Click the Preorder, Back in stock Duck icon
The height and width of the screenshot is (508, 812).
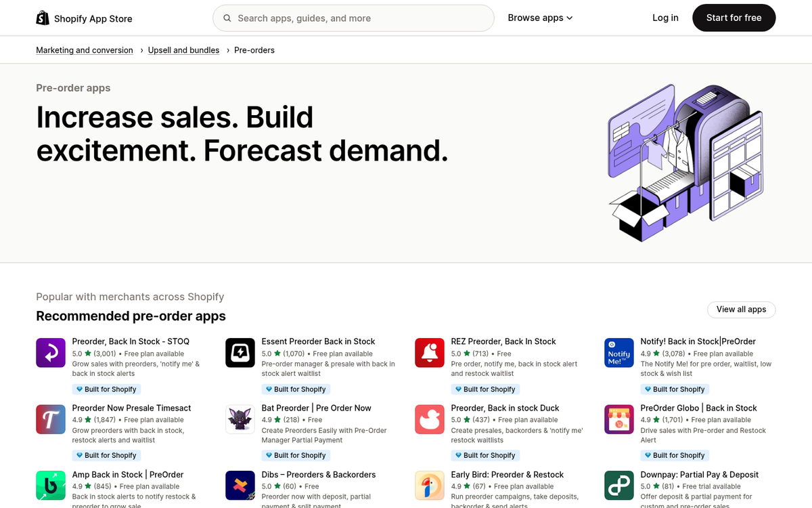(430, 419)
